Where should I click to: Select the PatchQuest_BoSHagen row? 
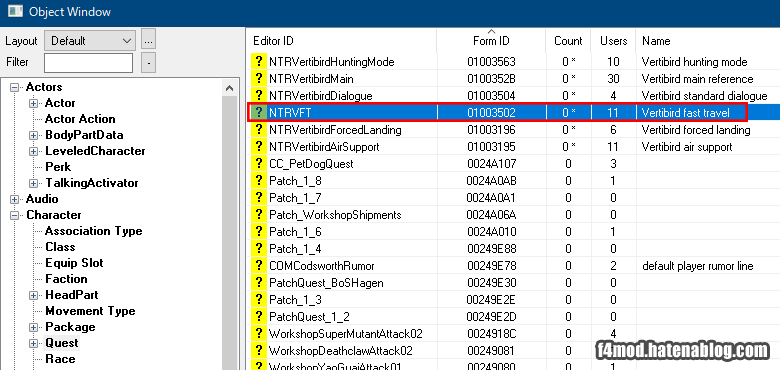click(x=513, y=283)
